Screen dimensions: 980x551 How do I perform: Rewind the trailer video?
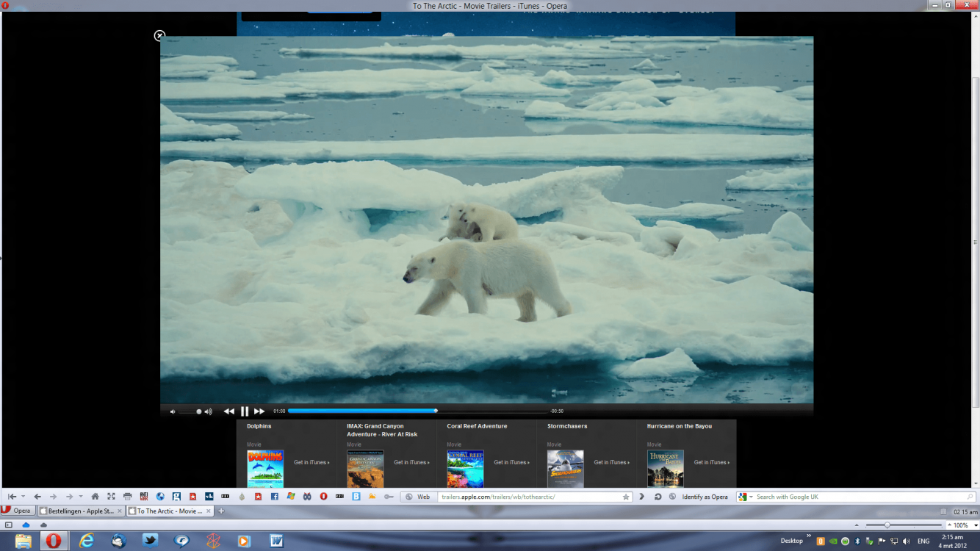pos(229,411)
